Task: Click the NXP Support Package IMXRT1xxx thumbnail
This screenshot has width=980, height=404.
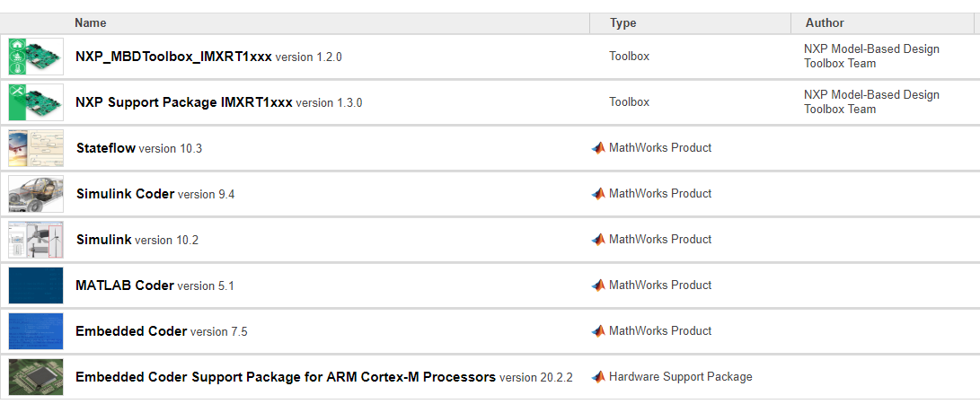Action: click(36, 102)
